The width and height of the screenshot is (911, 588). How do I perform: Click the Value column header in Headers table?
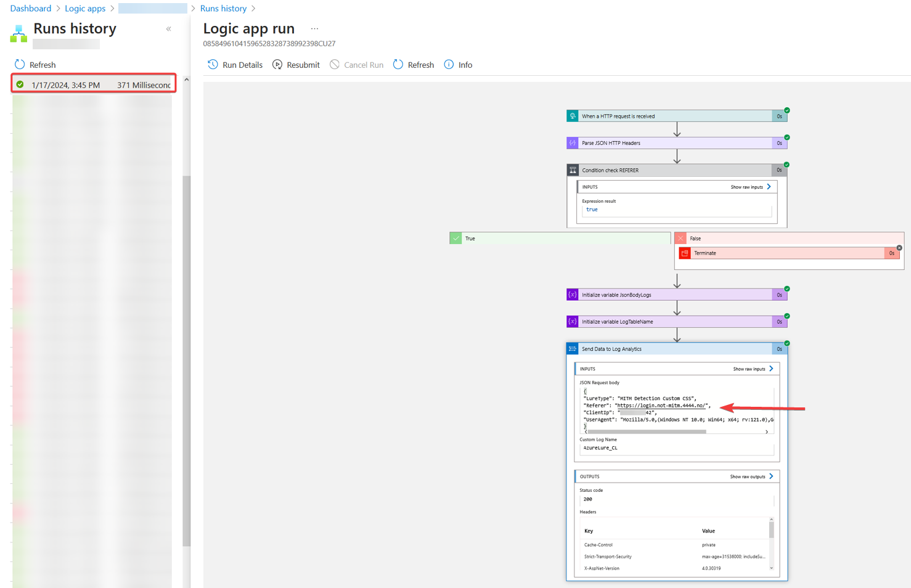click(x=708, y=531)
